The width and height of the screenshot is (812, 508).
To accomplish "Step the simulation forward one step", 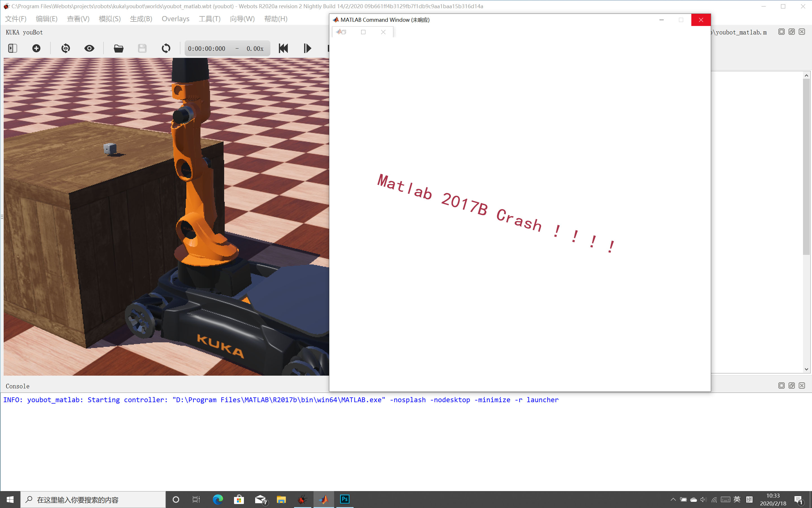I will 307,48.
